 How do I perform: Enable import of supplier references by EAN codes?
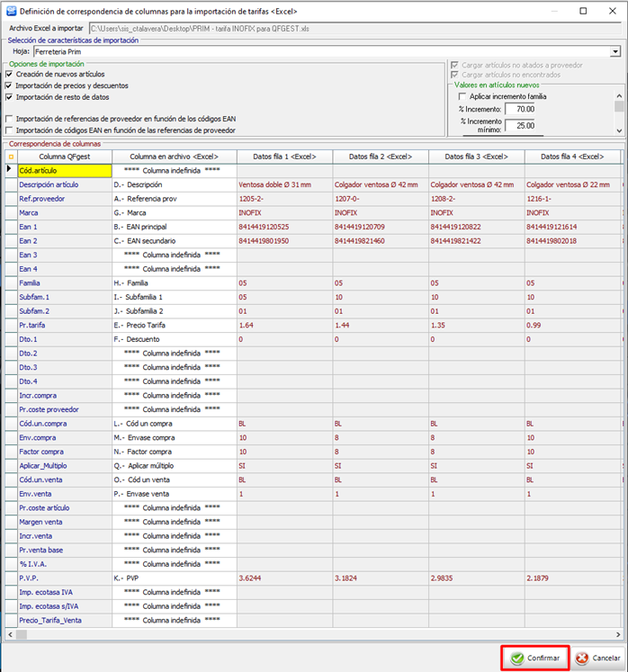pos(9,119)
